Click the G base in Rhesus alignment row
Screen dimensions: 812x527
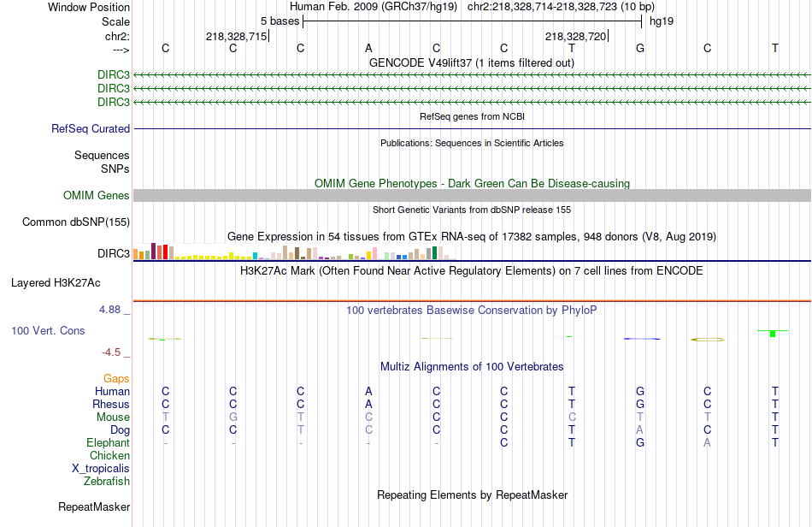pyautogui.click(x=640, y=404)
